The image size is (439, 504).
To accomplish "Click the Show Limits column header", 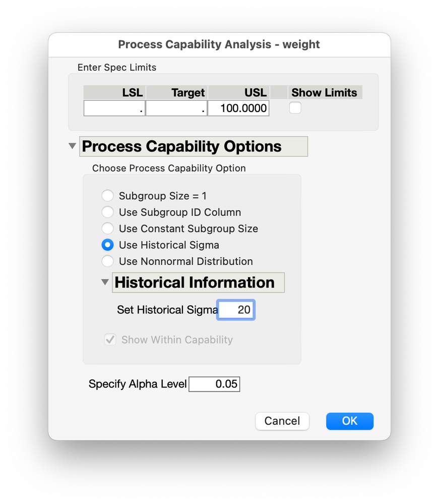I will point(325,92).
